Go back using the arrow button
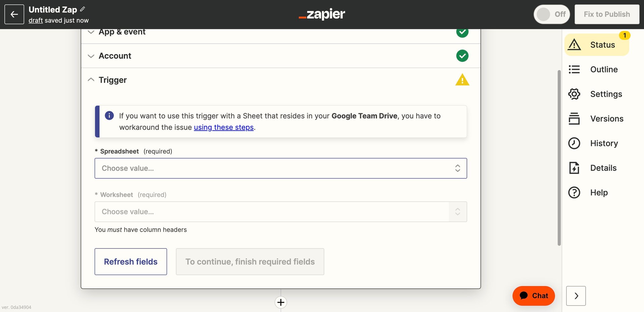 coord(14,14)
